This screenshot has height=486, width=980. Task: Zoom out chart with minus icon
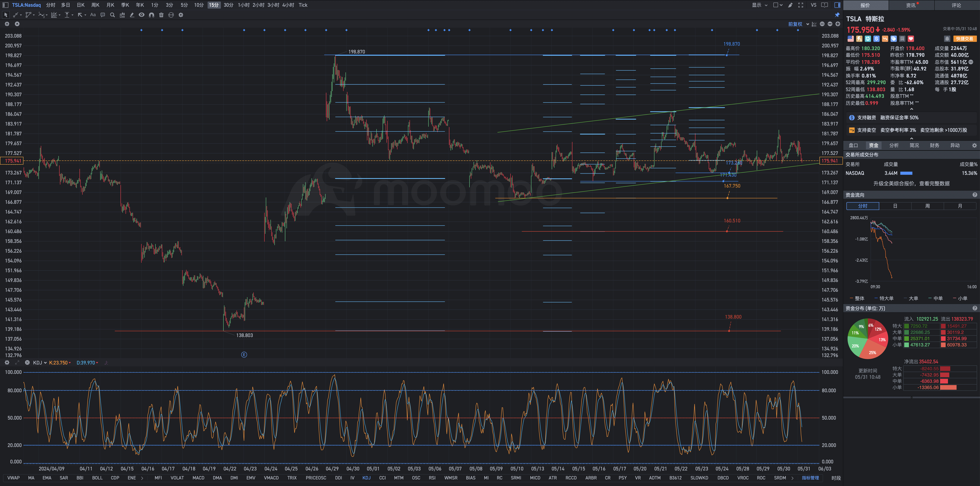[830, 24]
